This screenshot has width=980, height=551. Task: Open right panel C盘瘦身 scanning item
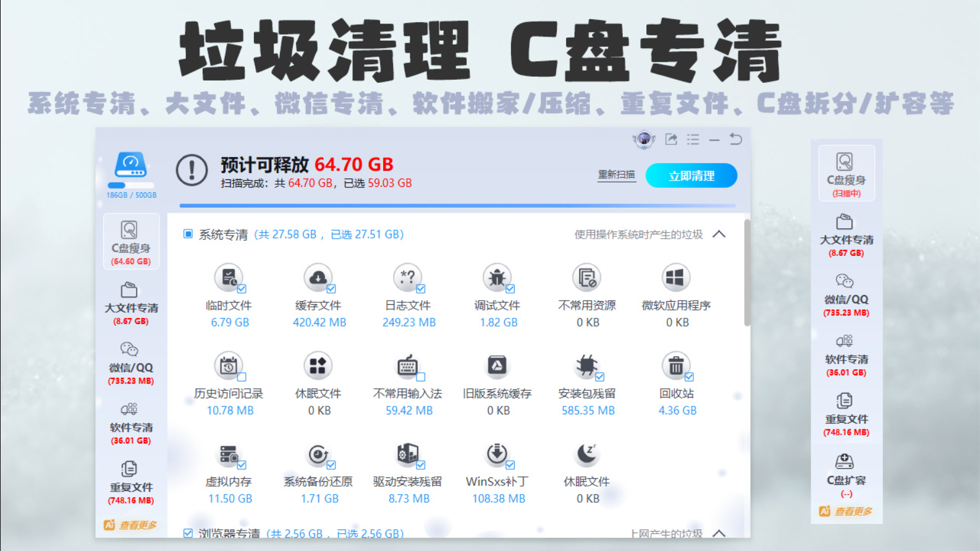[x=847, y=173]
